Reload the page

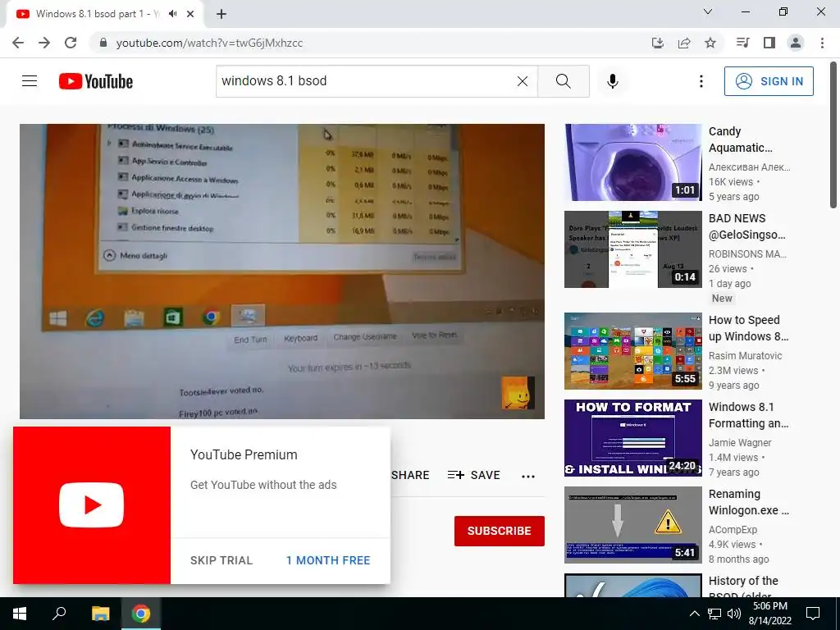[x=71, y=43]
